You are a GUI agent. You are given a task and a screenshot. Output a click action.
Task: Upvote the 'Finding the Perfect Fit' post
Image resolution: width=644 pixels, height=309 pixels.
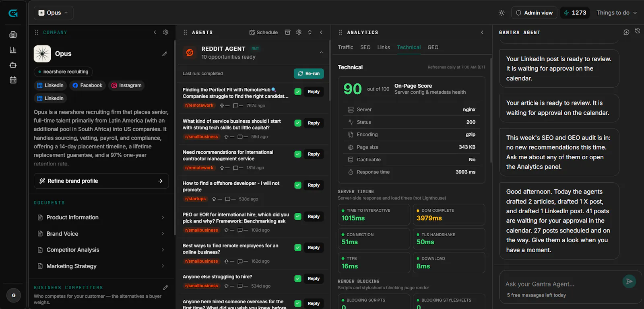[222, 106]
